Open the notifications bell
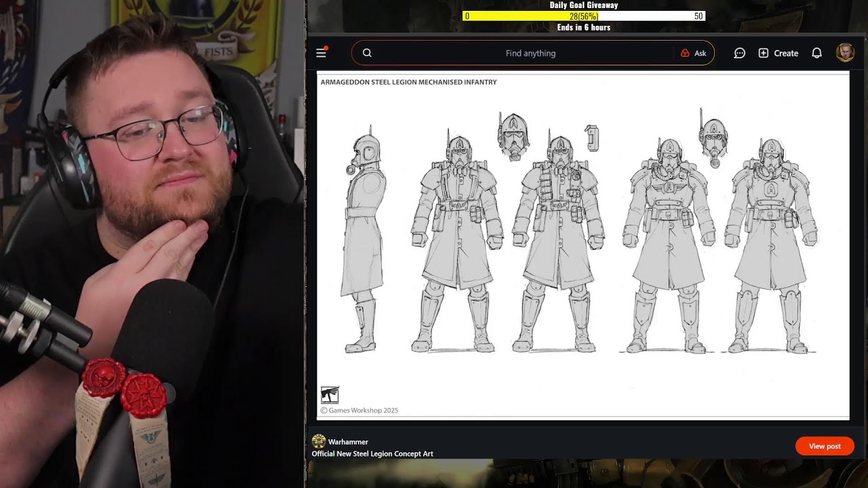 [817, 53]
